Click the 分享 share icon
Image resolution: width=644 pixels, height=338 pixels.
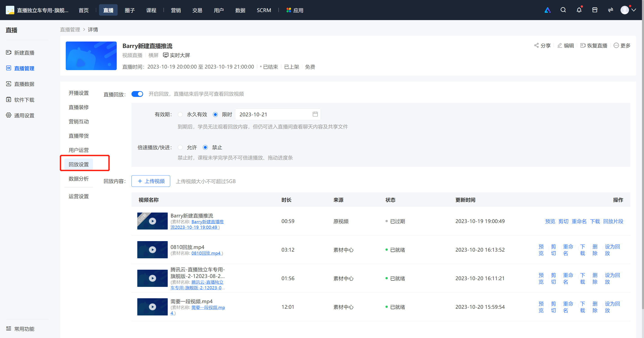coord(536,46)
